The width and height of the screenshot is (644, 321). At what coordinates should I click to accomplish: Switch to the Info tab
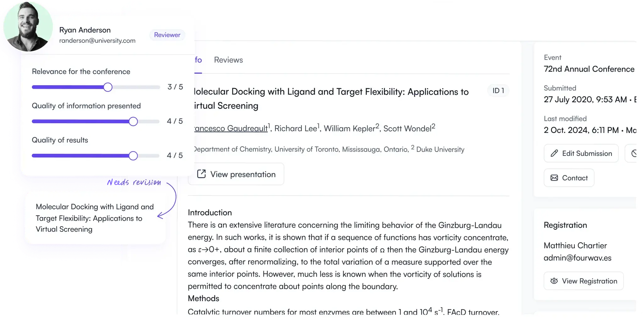[197, 60]
